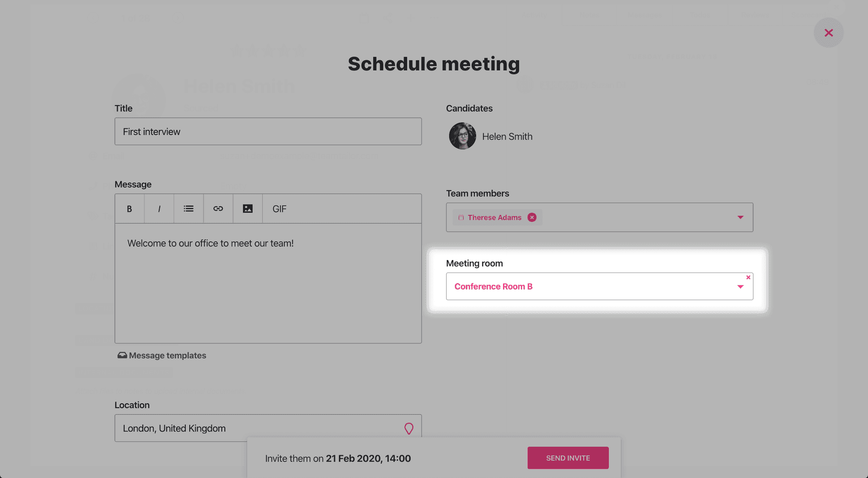868x478 pixels.
Task: Select the Conference Room B field
Action: (x=599, y=287)
